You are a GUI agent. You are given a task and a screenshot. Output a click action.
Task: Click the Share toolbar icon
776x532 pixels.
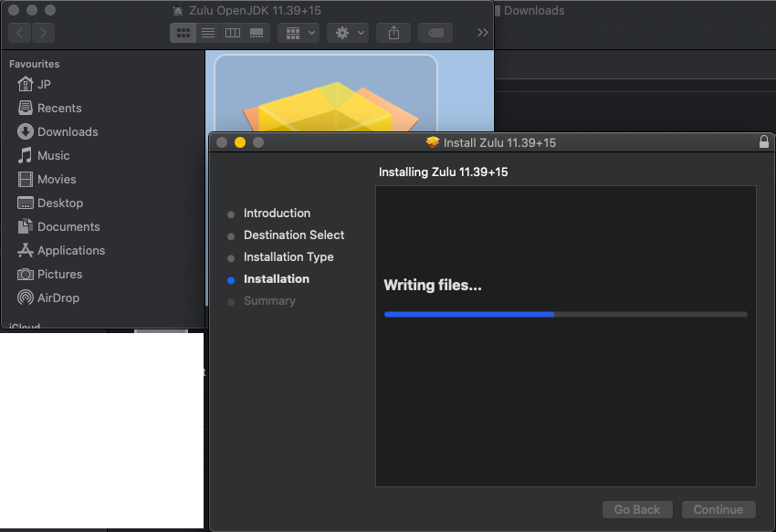tap(393, 33)
